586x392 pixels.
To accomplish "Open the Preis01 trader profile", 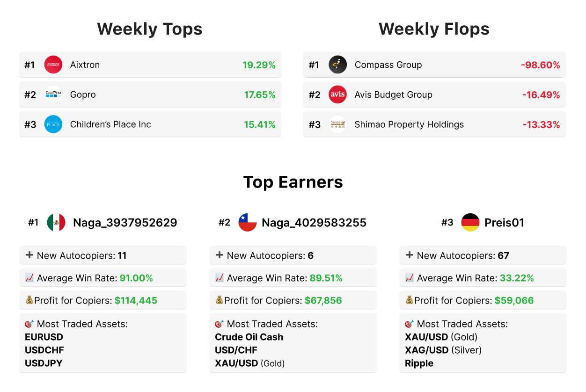I will click(x=504, y=223).
